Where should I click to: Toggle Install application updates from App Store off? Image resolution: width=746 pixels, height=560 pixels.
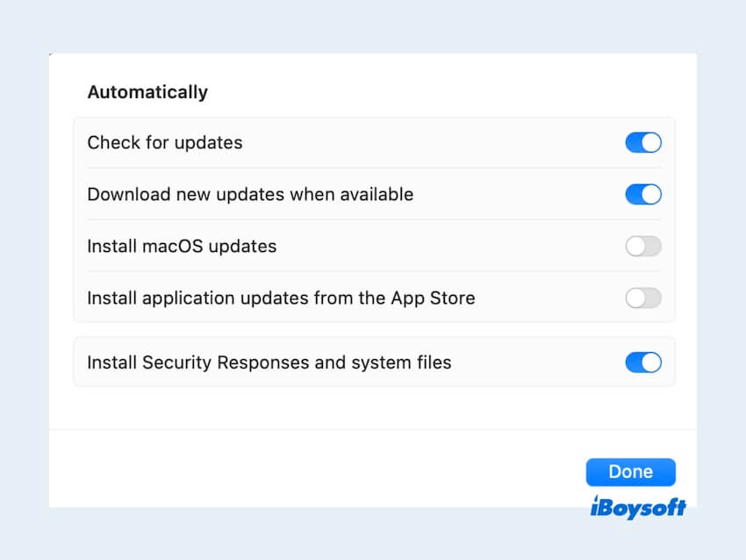(642, 298)
